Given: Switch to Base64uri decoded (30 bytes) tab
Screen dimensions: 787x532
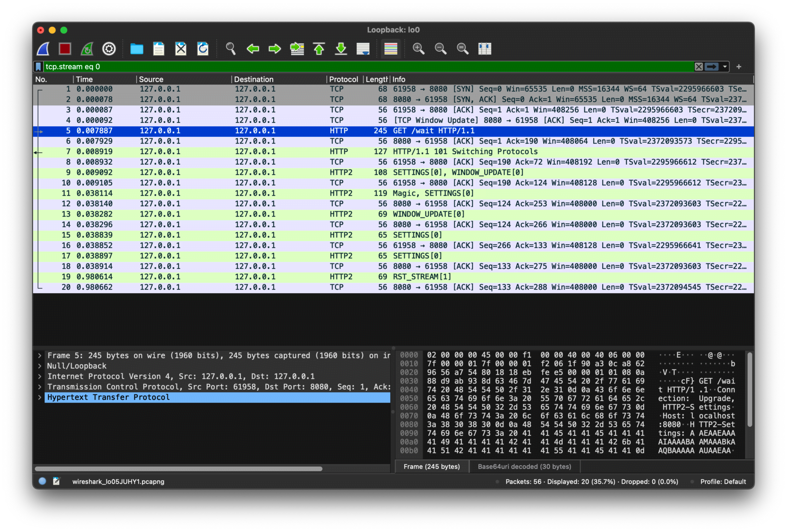Looking at the screenshot, I should pos(524,467).
